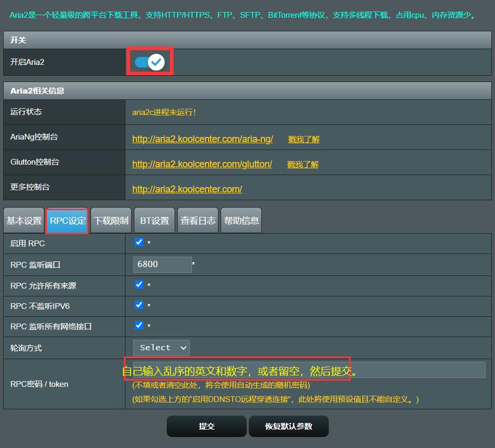Go to the BT设置 tab
495x448 pixels.
154,221
